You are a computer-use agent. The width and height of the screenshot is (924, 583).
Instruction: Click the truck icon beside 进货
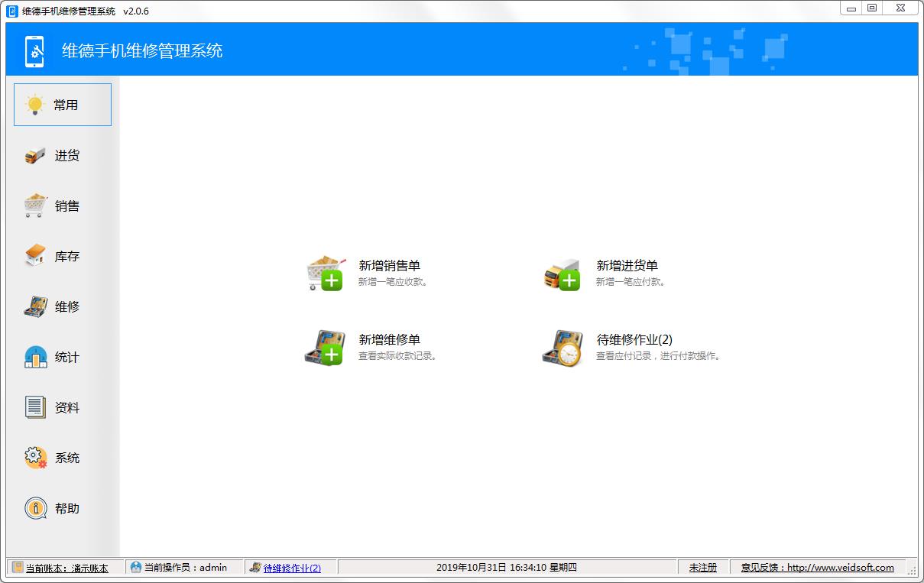pos(35,156)
